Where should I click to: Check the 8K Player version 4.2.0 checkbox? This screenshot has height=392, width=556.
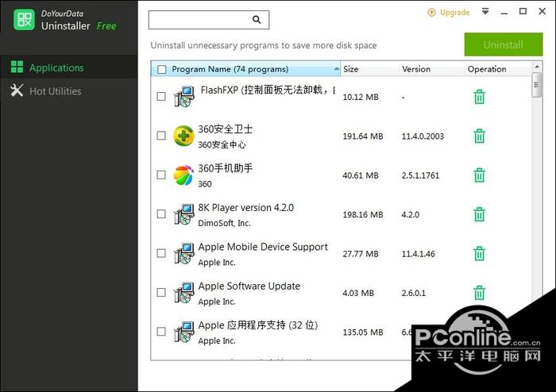[161, 214]
